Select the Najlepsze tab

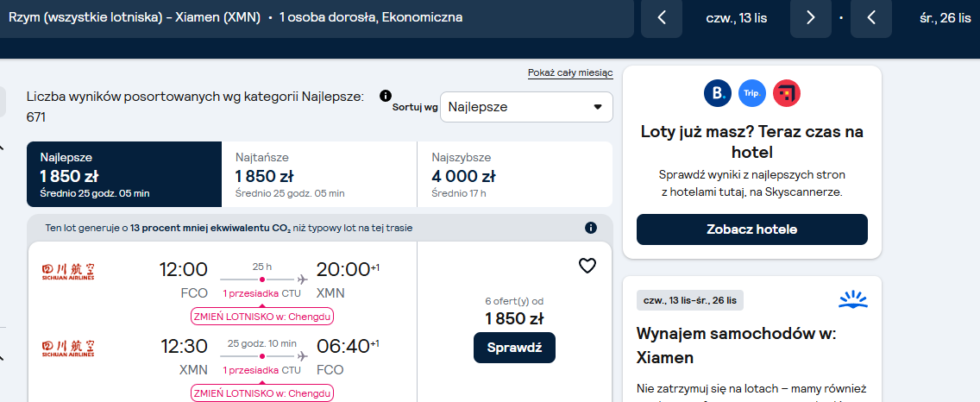click(124, 174)
